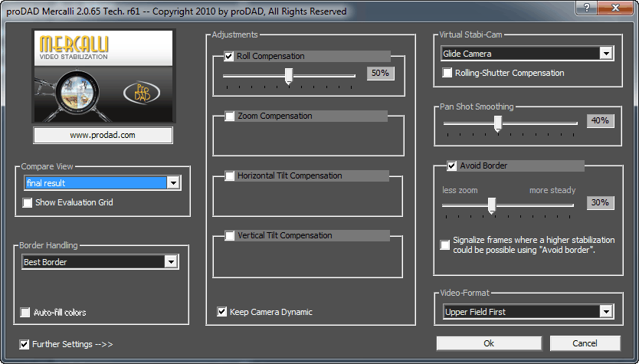Click the 'less zoom' label

coord(460,190)
